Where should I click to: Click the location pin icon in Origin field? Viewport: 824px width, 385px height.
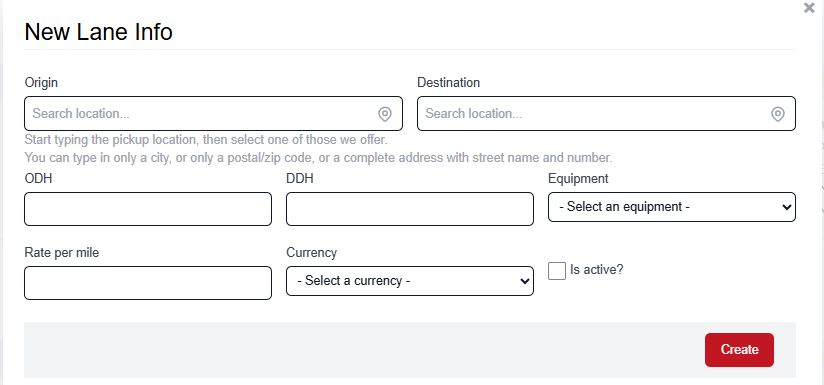(385, 113)
